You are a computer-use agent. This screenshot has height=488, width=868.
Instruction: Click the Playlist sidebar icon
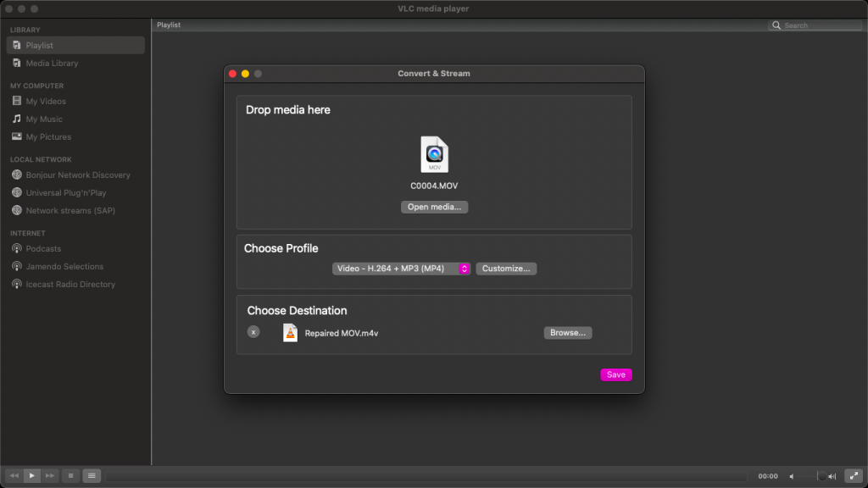pos(17,45)
